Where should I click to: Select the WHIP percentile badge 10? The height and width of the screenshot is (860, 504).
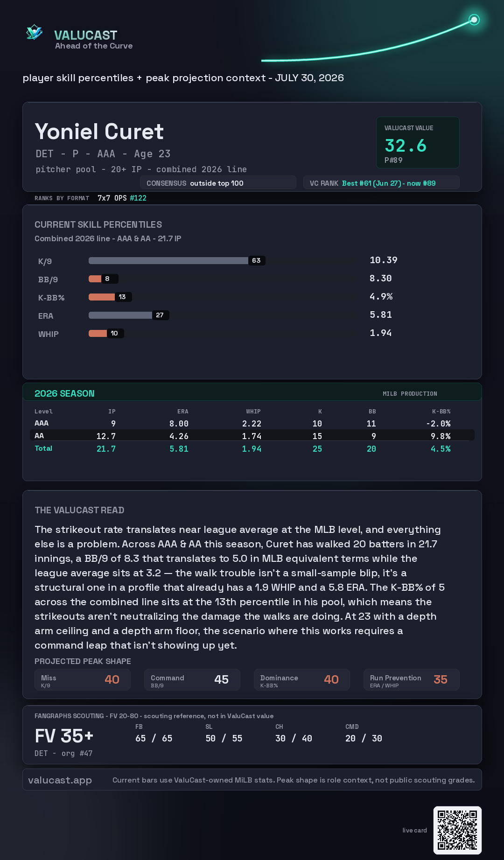click(115, 333)
